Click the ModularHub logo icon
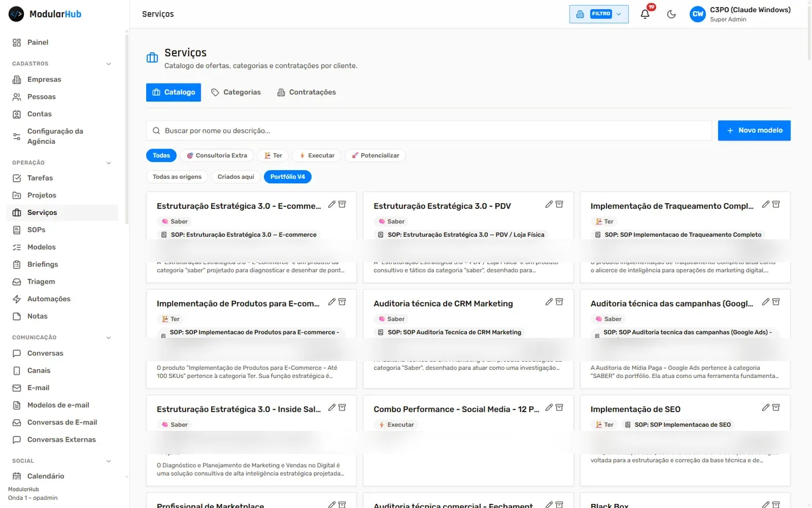Image resolution: width=812 pixels, height=508 pixels. point(16,14)
